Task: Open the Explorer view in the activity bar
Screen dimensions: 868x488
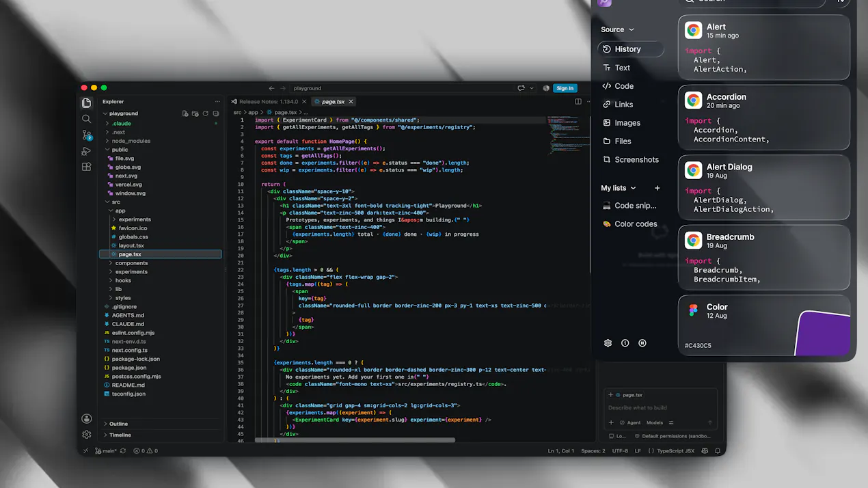Action: click(86, 103)
